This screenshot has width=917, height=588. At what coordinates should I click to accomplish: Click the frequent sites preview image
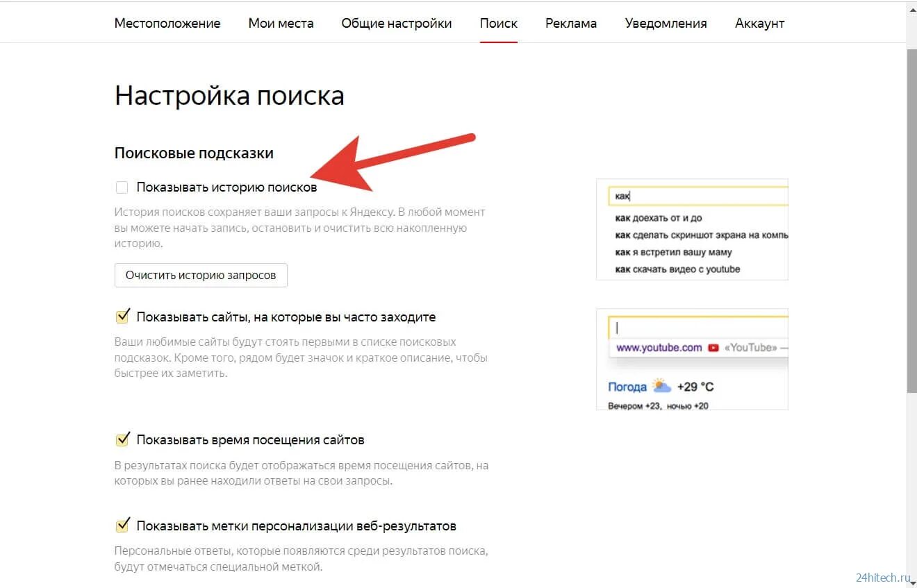(x=692, y=359)
